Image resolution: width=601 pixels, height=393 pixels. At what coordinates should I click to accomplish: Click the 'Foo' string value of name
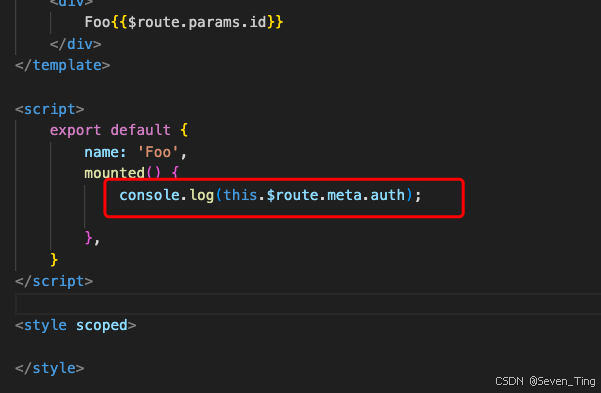tap(158, 152)
